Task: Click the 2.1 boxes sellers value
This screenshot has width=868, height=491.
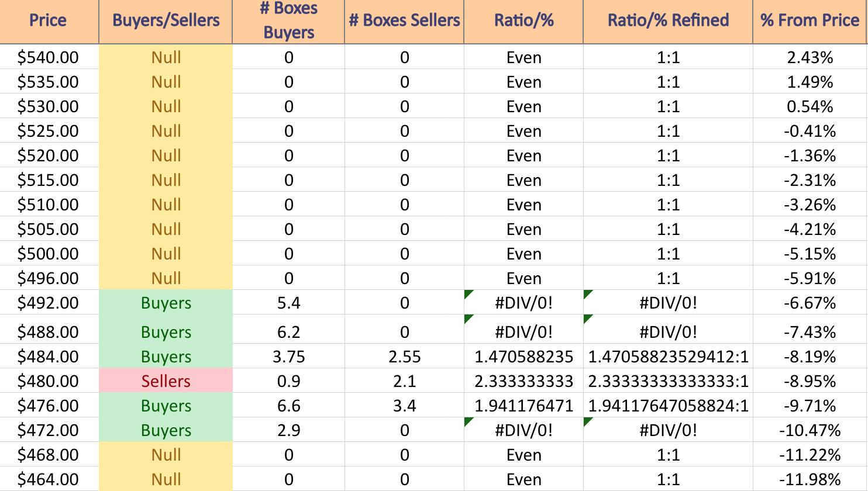Action: click(404, 381)
